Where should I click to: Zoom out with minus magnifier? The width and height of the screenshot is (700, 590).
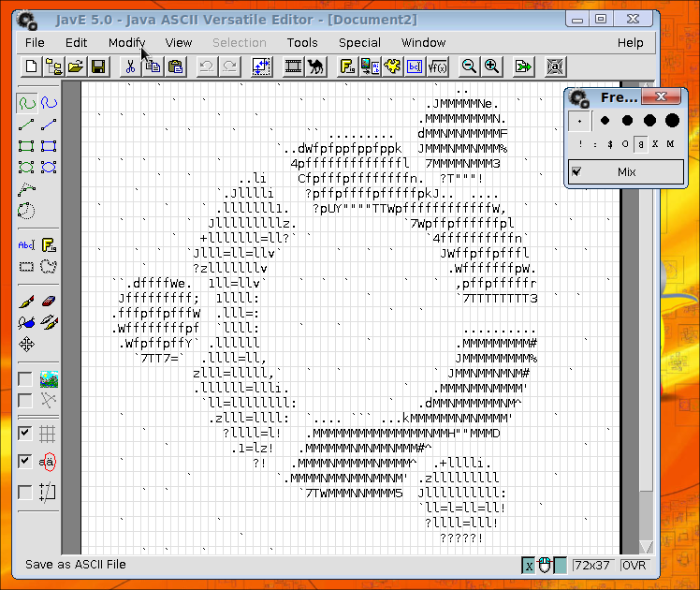pos(469,67)
